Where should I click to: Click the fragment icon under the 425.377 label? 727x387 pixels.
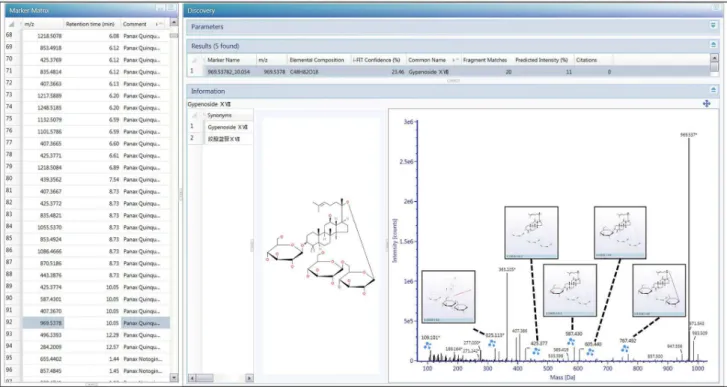536,351
